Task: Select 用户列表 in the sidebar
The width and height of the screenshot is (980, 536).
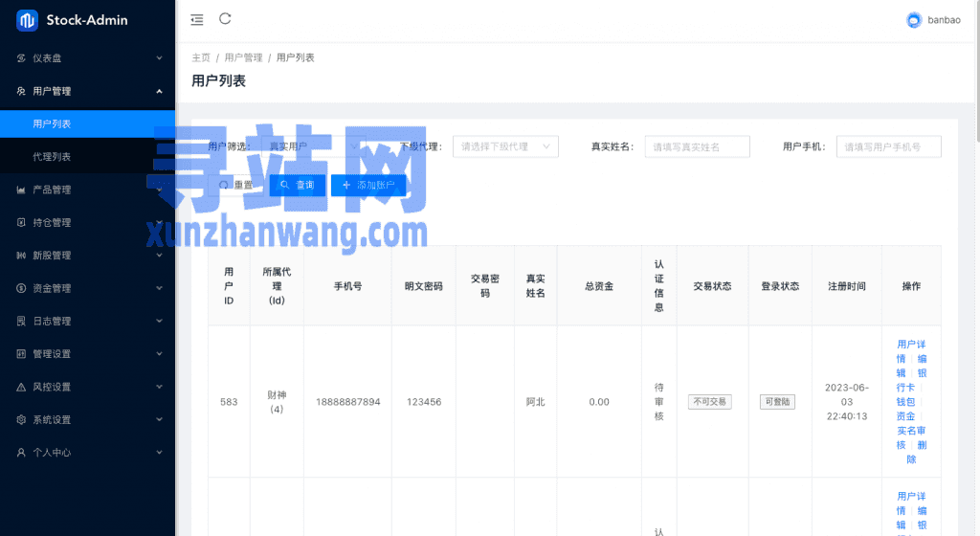Action: point(87,123)
